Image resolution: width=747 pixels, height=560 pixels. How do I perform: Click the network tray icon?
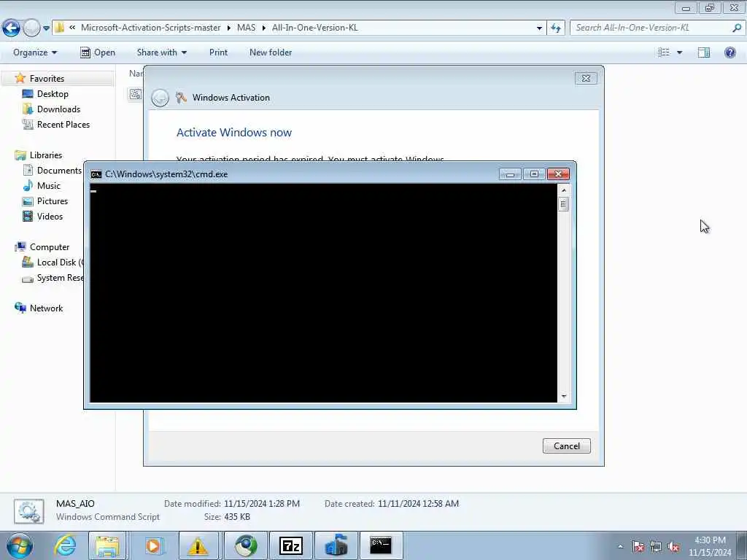click(656, 547)
